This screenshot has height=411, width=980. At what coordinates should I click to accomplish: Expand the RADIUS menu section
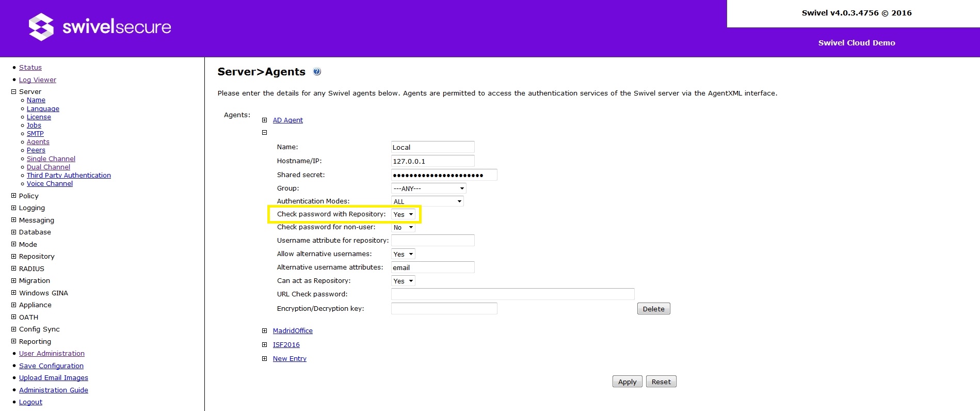(14, 268)
